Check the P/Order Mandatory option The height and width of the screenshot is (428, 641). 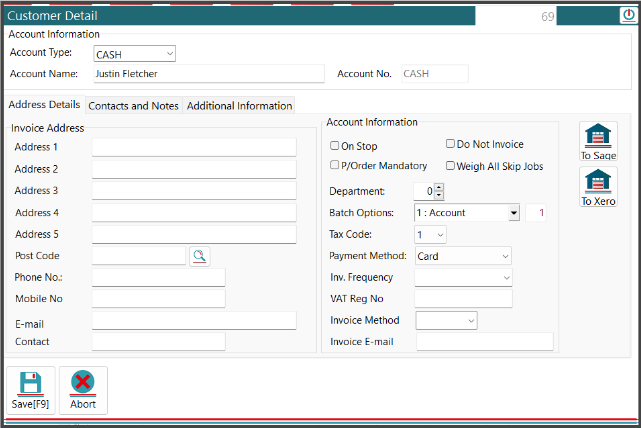334,165
